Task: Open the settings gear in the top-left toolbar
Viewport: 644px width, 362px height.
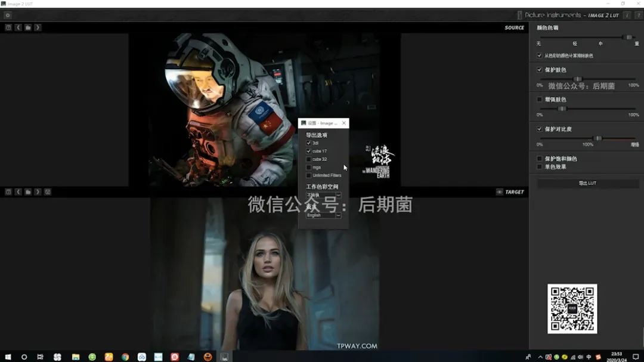Action: 7,15
